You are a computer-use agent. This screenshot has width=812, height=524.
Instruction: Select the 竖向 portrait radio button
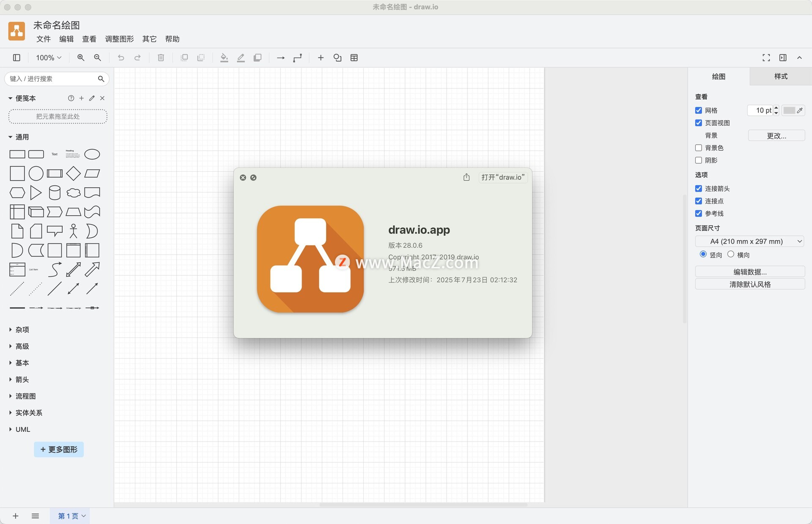tap(703, 254)
